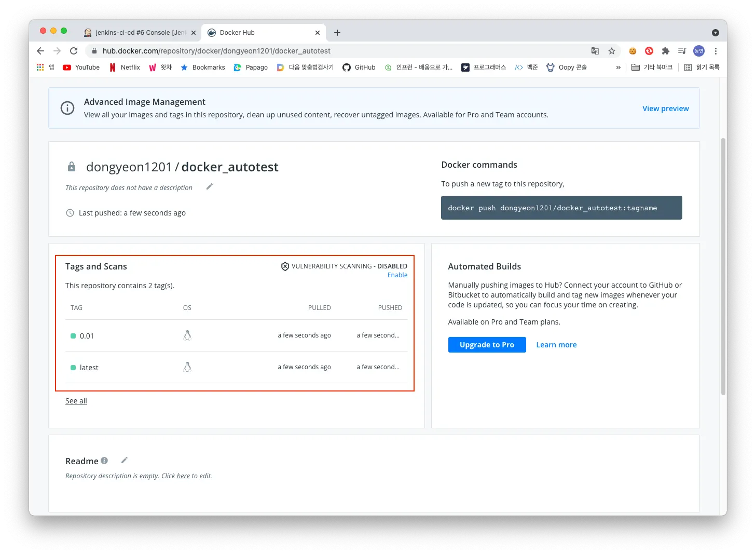The width and height of the screenshot is (756, 554).
Task: Close the Jenkins console tab
Action: [x=194, y=33]
